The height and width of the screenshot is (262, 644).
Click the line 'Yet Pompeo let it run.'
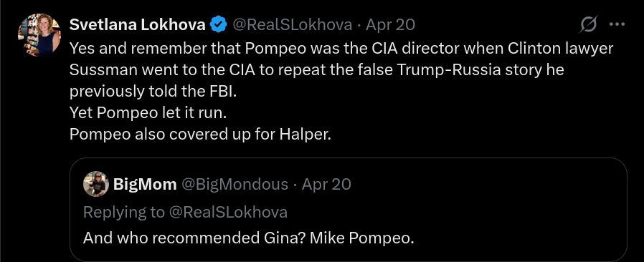148,113
